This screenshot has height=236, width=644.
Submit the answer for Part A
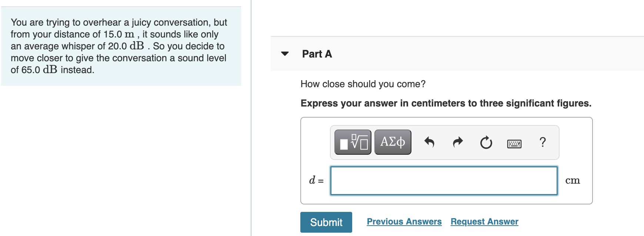326,222
